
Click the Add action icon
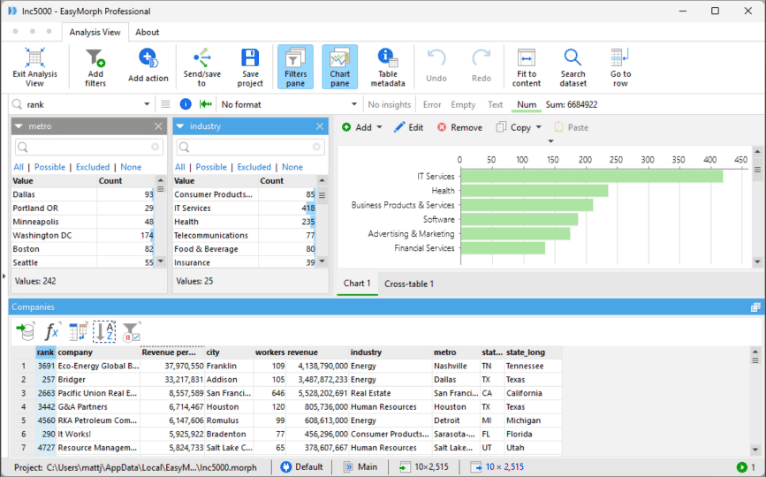click(x=148, y=58)
